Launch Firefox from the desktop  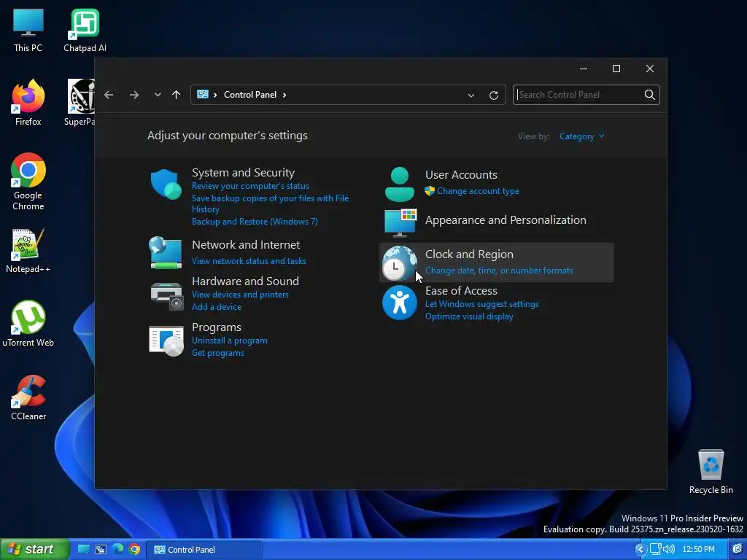(x=28, y=102)
